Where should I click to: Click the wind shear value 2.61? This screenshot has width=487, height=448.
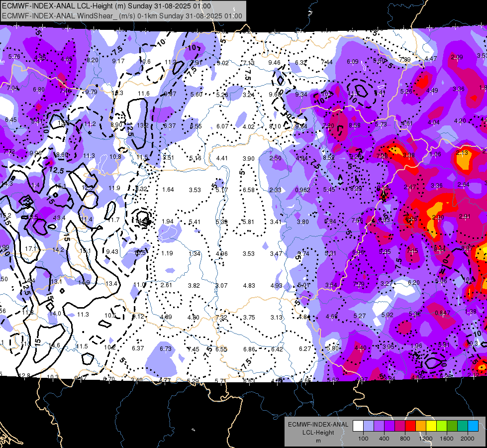[166, 285]
